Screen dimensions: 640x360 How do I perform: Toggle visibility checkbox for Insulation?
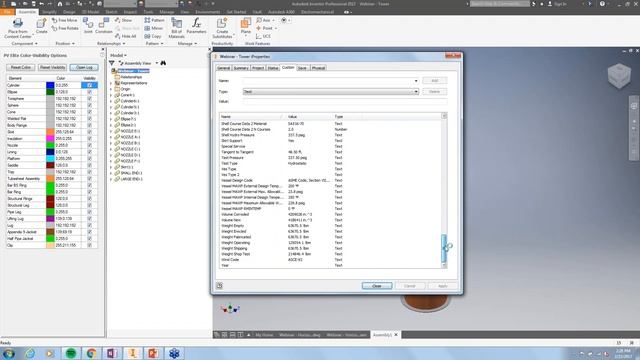tap(89, 138)
